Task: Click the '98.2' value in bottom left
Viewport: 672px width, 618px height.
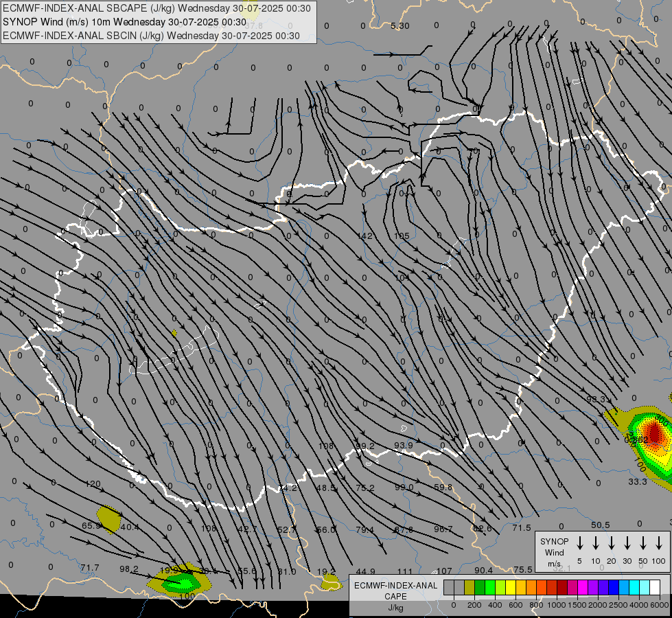Action: (129, 569)
